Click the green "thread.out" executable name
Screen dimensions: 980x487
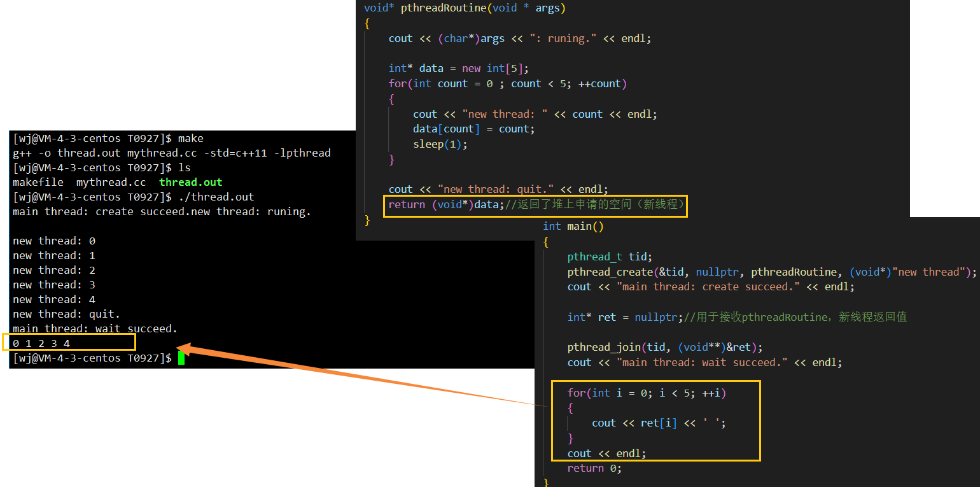tap(191, 183)
